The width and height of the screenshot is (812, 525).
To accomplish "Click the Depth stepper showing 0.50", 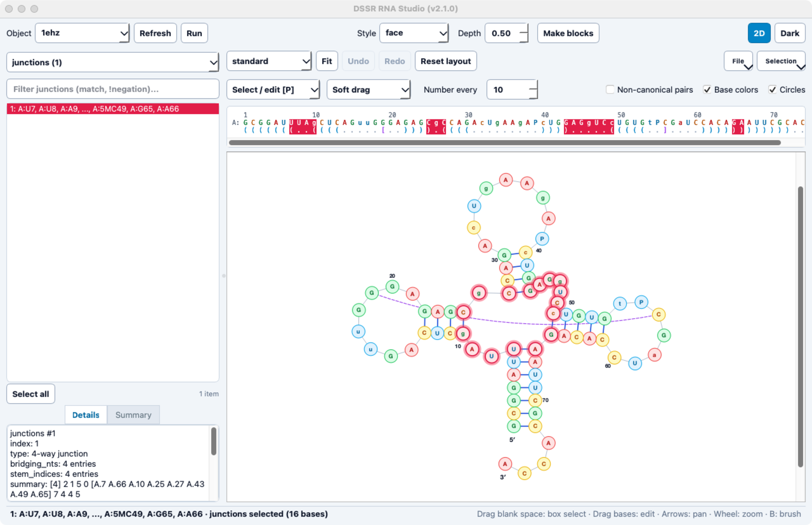I will coord(507,33).
